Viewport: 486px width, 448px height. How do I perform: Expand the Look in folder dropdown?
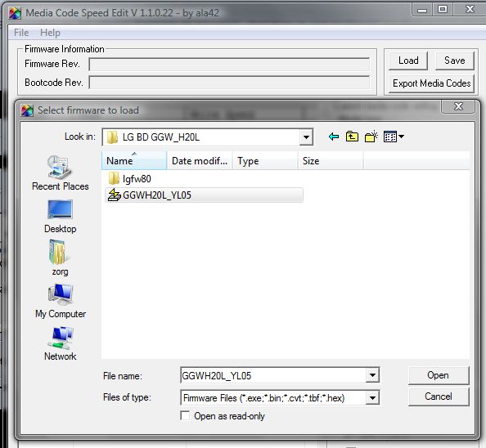(306, 137)
